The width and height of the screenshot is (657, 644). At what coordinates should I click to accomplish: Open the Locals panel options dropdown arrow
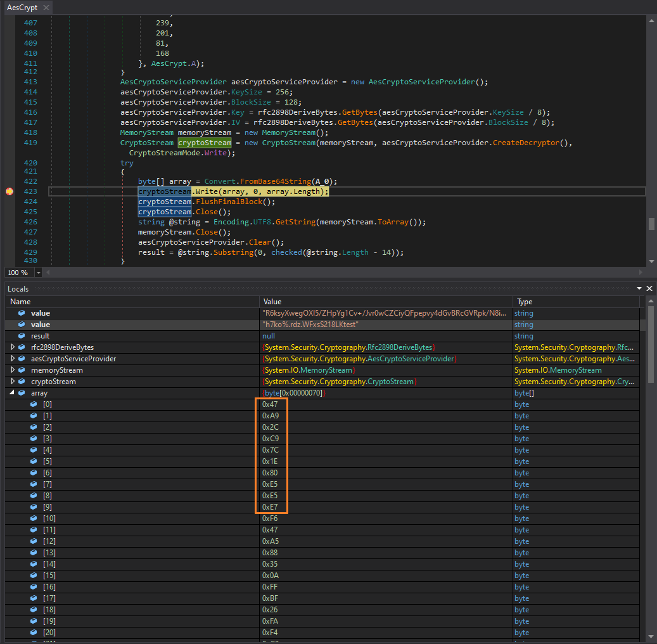(x=639, y=288)
